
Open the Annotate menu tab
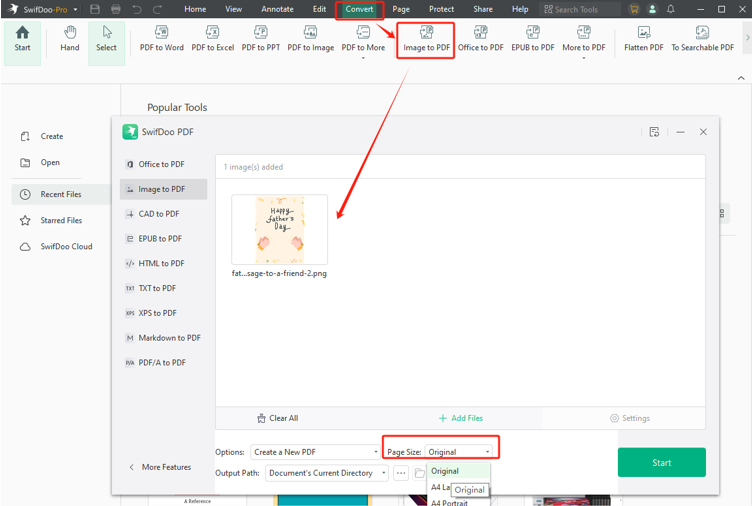point(277,9)
